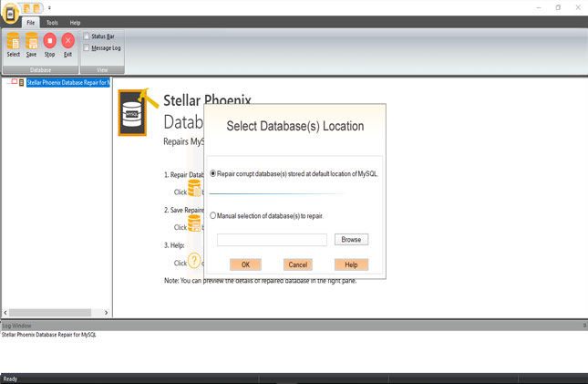Image resolution: width=588 pixels, height=384 pixels.
Task: Click the Help button in the dialog
Action: (351, 265)
